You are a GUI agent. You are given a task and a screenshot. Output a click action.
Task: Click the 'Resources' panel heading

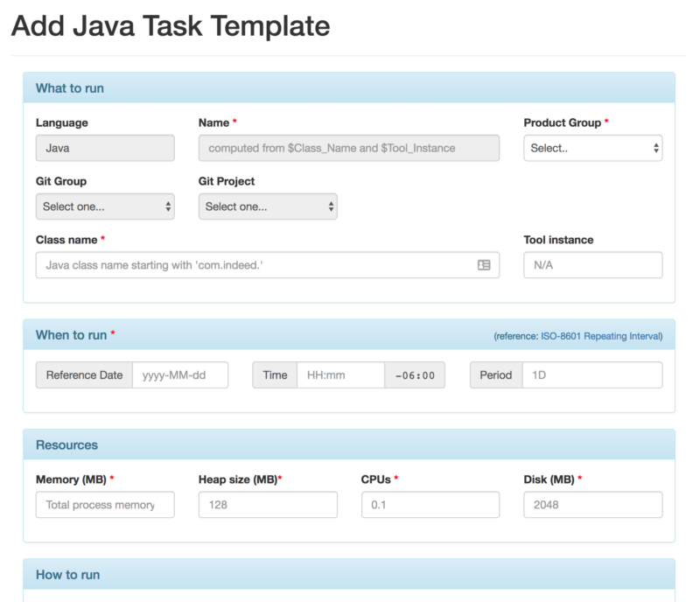[x=349, y=444]
